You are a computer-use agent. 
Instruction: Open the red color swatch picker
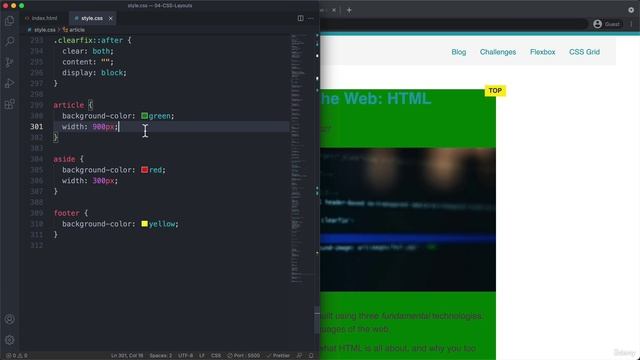click(x=144, y=170)
